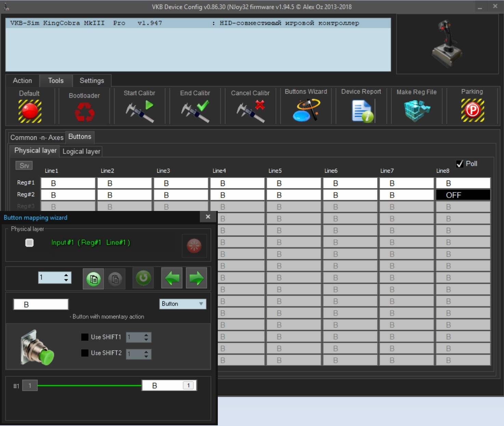Viewport: 504px width, 426px height.
Task: Increase the input number spinner value
Action: click(66, 275)
